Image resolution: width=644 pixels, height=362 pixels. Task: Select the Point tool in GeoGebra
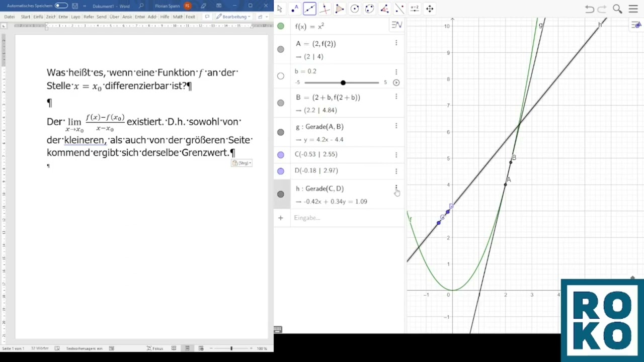click(294, 9)
